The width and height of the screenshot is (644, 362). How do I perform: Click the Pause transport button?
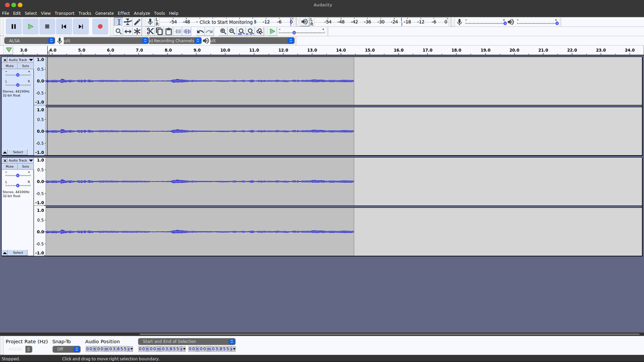click(x=13, y=26)
